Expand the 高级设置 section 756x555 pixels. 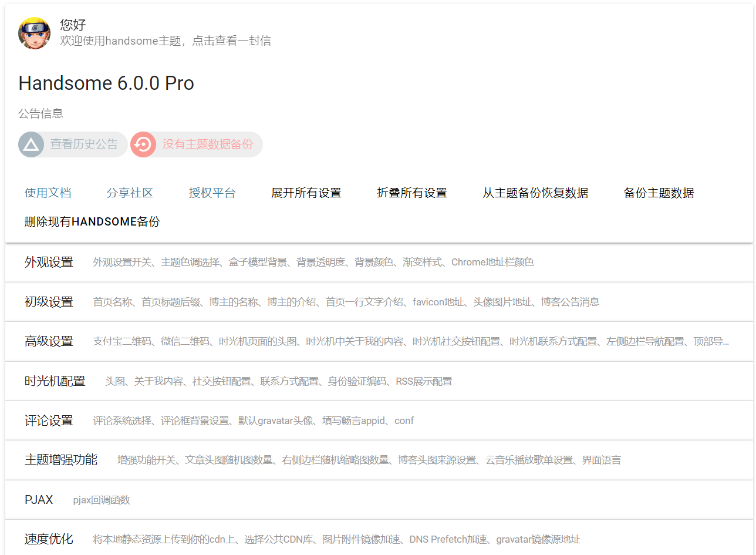tap(379, 341)
